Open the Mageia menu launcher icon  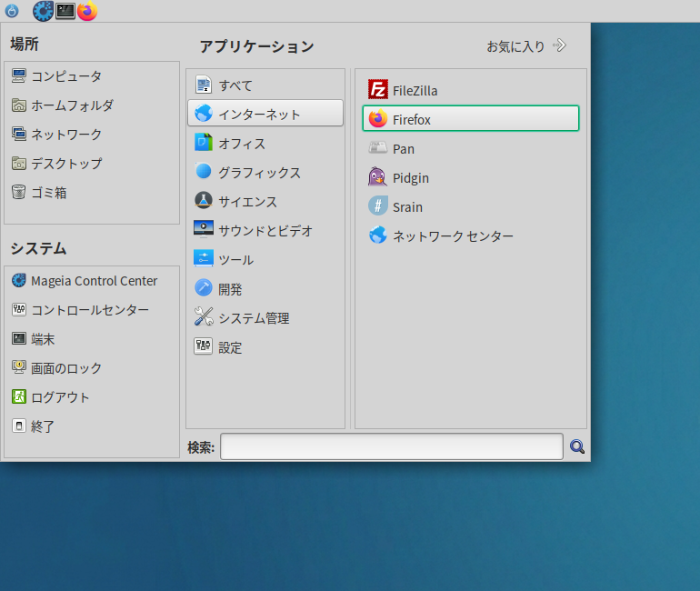[x=12, y=11]
